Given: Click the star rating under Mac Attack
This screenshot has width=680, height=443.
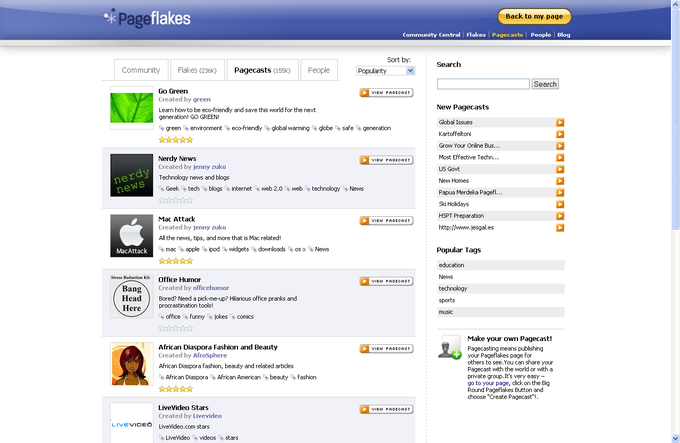Looking at the screenshot, I should (176, 261).
